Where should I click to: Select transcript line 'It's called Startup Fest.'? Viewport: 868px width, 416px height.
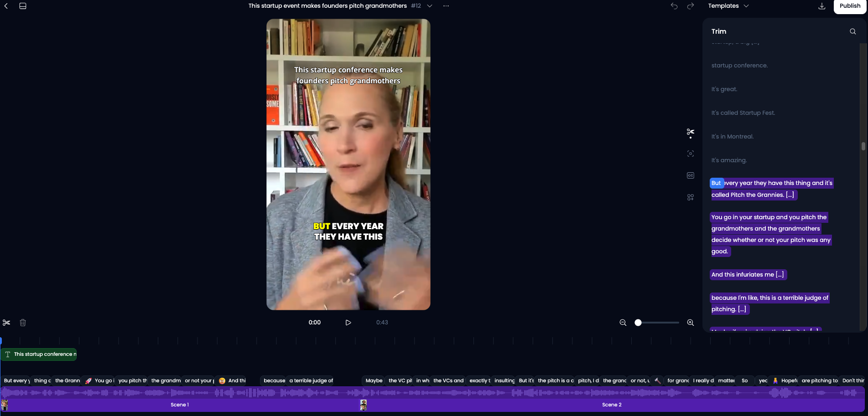743,113
